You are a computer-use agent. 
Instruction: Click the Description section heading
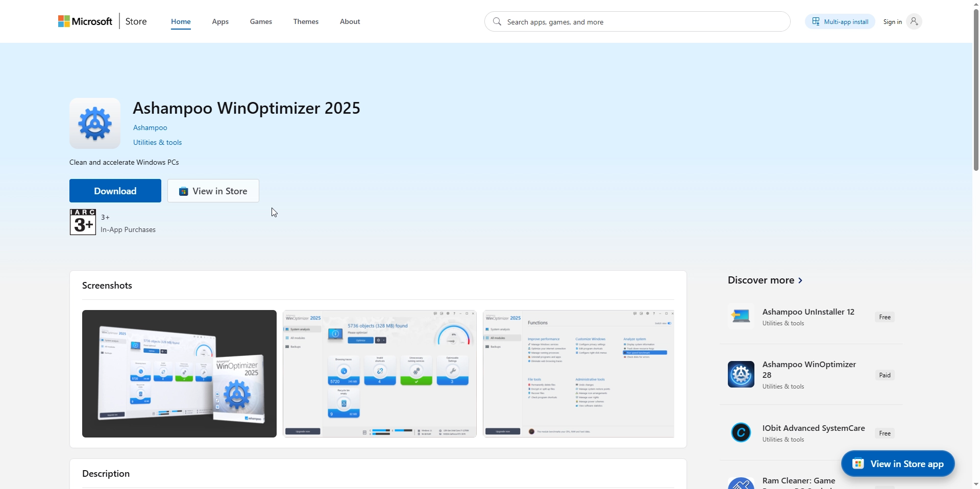[x=106, y=473]
